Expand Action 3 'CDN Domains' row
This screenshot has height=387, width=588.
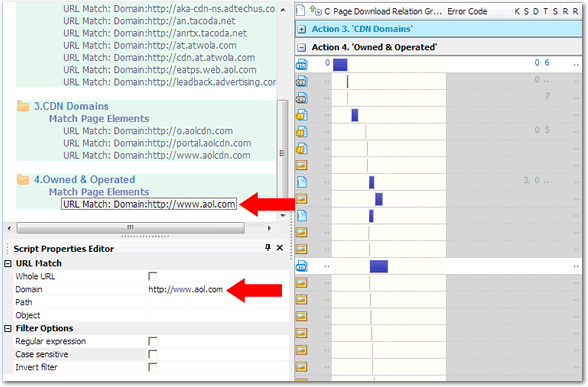tap(302, 29)
